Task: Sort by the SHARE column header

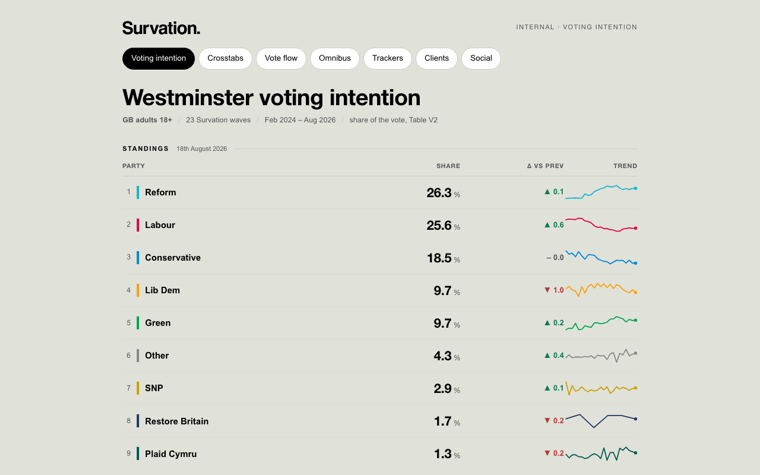Action: [448, 166]
